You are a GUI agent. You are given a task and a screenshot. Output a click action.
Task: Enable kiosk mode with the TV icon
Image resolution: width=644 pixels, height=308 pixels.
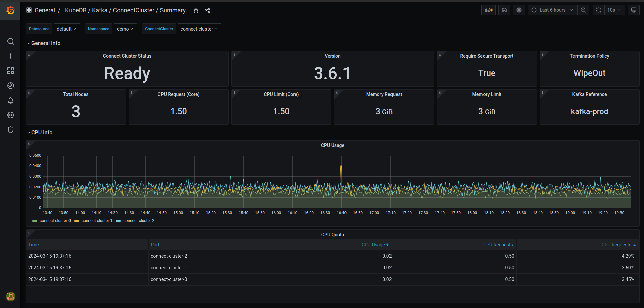[x=633, y=10]
